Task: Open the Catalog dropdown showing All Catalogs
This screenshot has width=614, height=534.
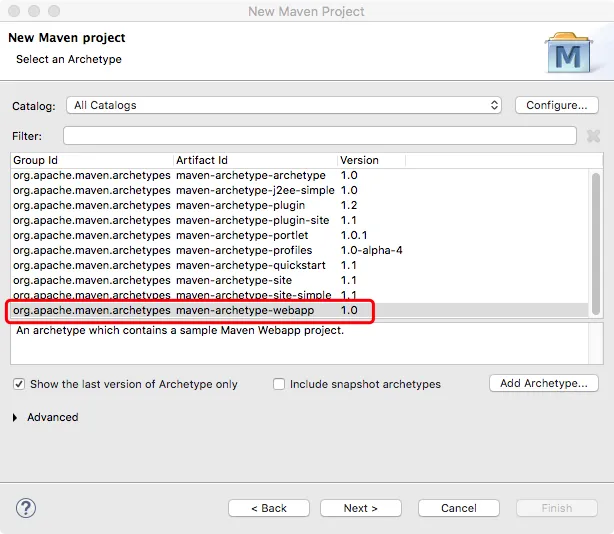Action: (284, 105)
